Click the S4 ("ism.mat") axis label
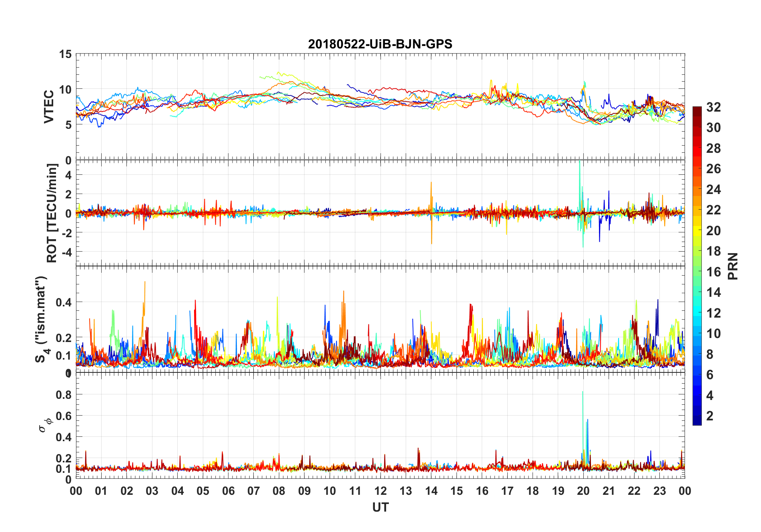Viewport: 761px width, 532px height. [42, 319]
